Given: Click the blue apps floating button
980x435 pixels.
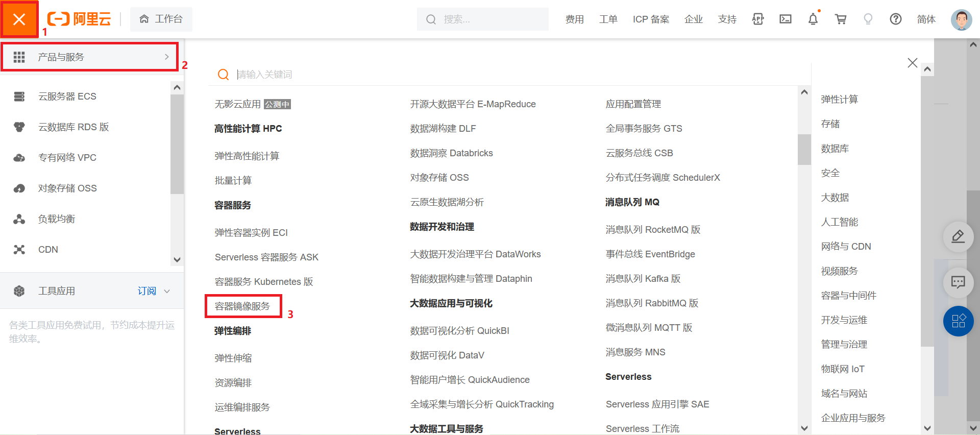Looking at the screenshot, I should (x=958, y=321).
